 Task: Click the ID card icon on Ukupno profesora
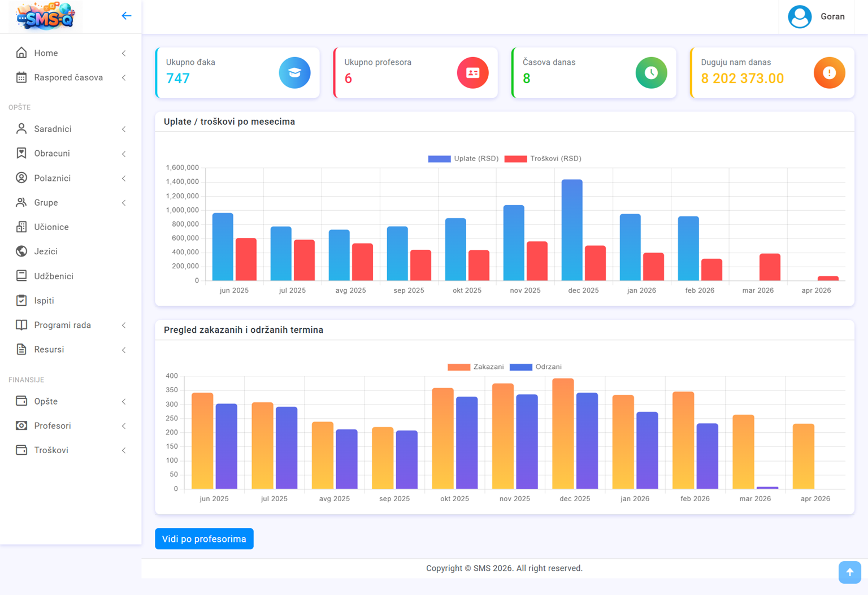(x=472, y=72)
